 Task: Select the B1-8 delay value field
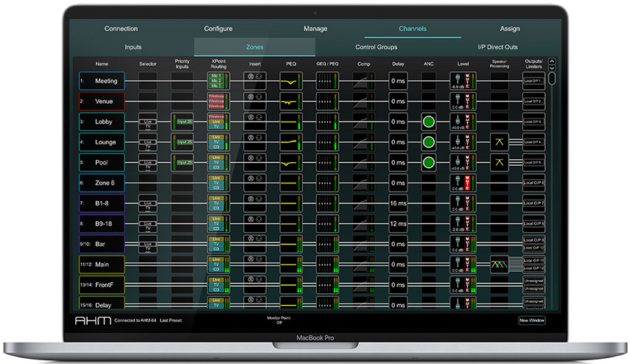399,203
